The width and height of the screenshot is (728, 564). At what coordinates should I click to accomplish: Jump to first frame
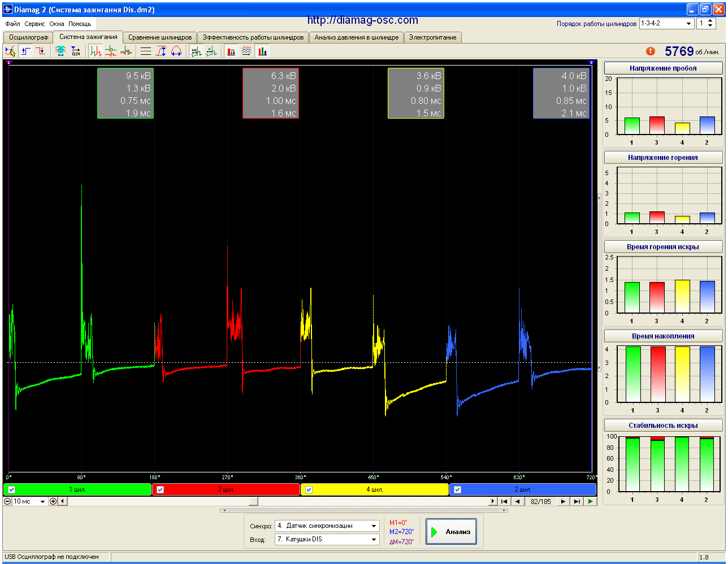(504, 501)
